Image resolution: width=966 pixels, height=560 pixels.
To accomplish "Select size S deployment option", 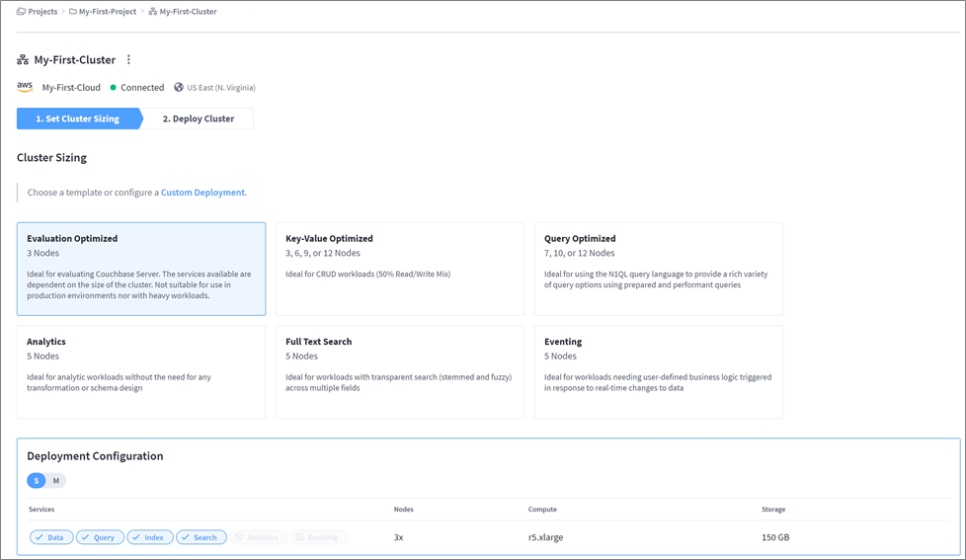I will (x=37, y=481).
